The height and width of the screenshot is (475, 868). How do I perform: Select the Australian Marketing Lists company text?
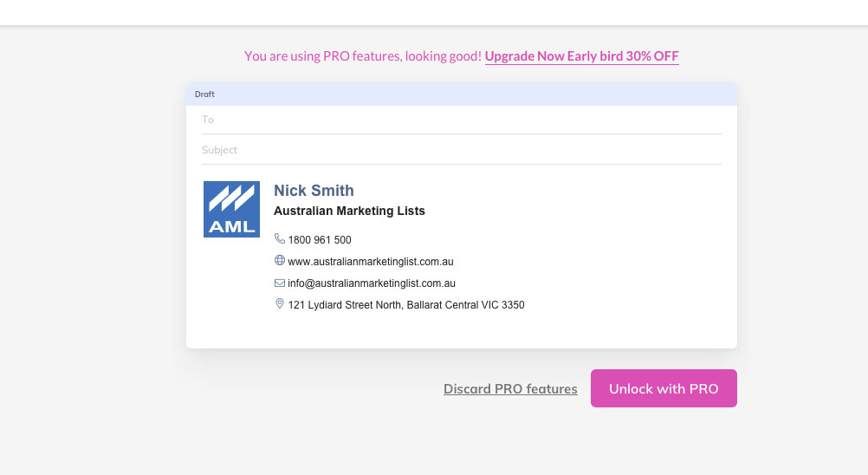pyautogui.click(x=349, y=211)
